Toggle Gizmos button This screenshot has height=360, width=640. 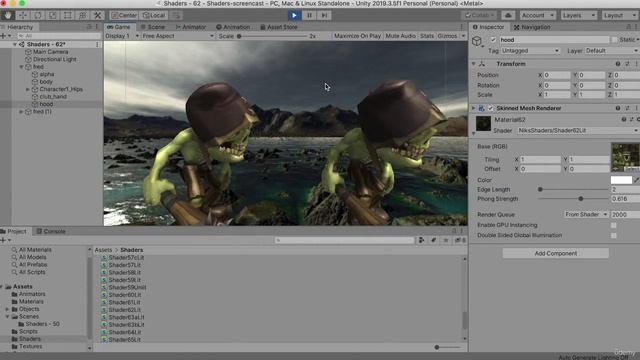pyautogui.click(x=447, y=36)
